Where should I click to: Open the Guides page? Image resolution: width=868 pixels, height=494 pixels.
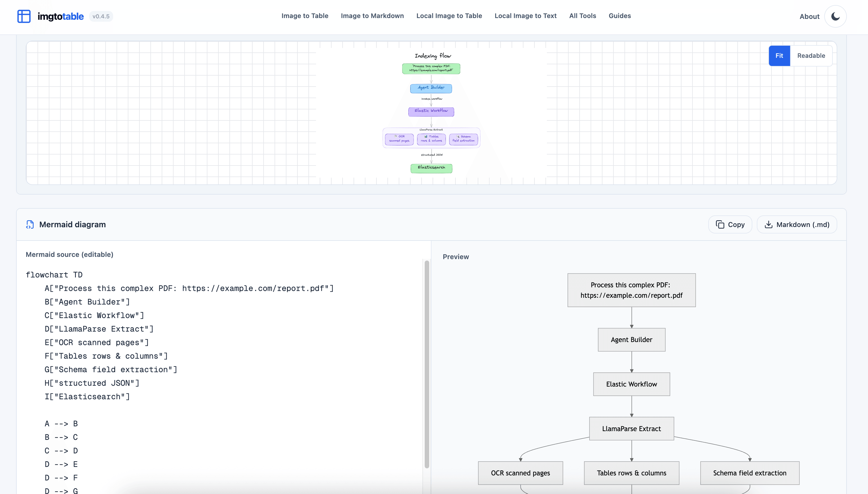click(x=619, y=16)
